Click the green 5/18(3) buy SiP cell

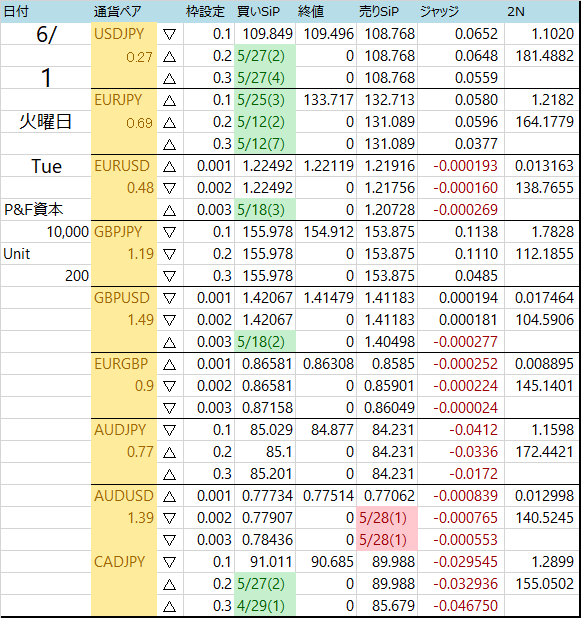click(265, 210)
